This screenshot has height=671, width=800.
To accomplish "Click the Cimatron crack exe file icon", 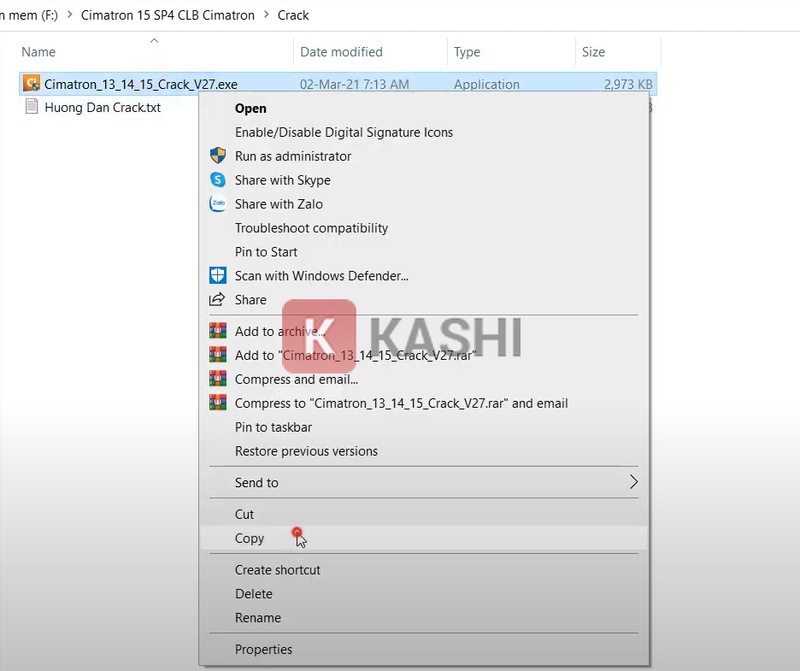I will click(31, 84).
